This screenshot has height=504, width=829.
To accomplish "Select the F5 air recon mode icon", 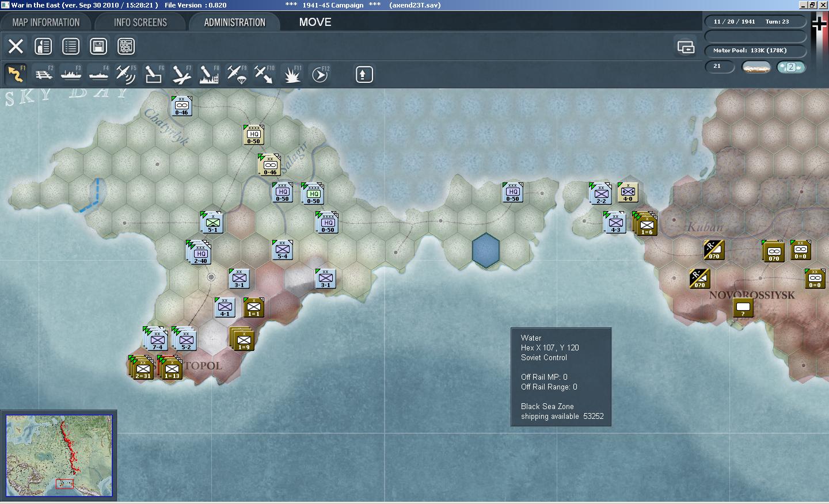I will click(126, 74).
